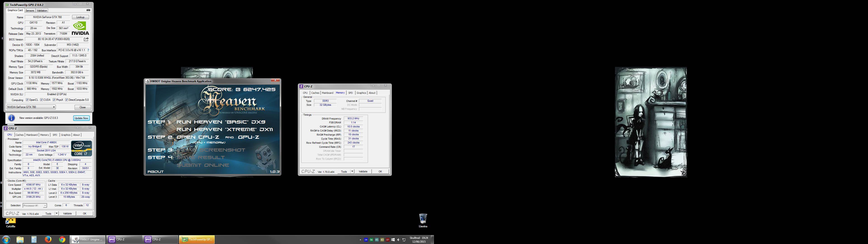Expand Tools arrow in processor CPU-Z window
The width and height of the screenshot is (868, 244).
pos(57,213)
